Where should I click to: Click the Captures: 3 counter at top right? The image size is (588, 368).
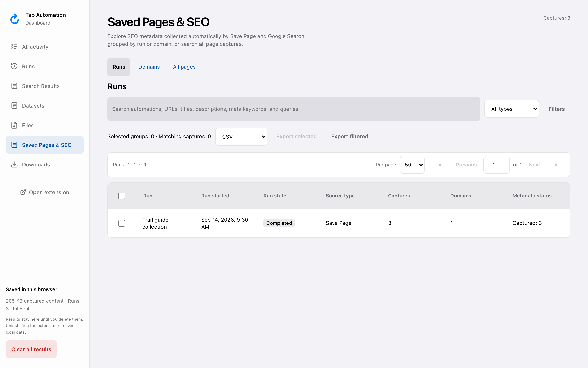pos(557,18)
